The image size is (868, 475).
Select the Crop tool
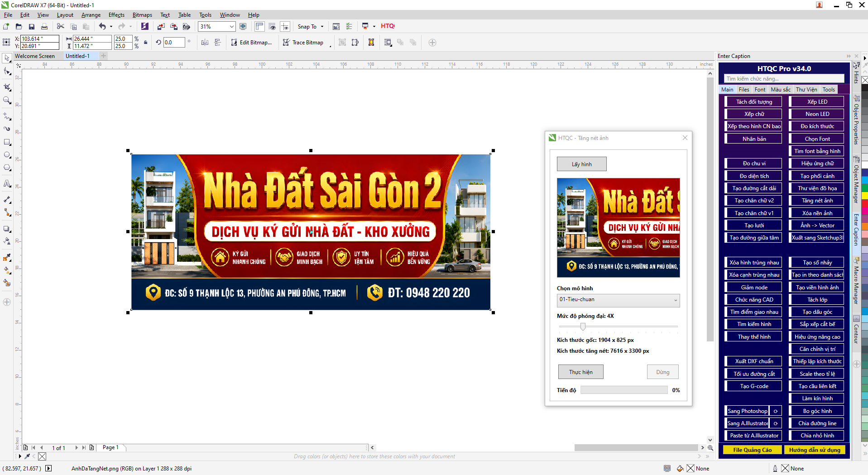pyautogui.click(x=7, y=87)
